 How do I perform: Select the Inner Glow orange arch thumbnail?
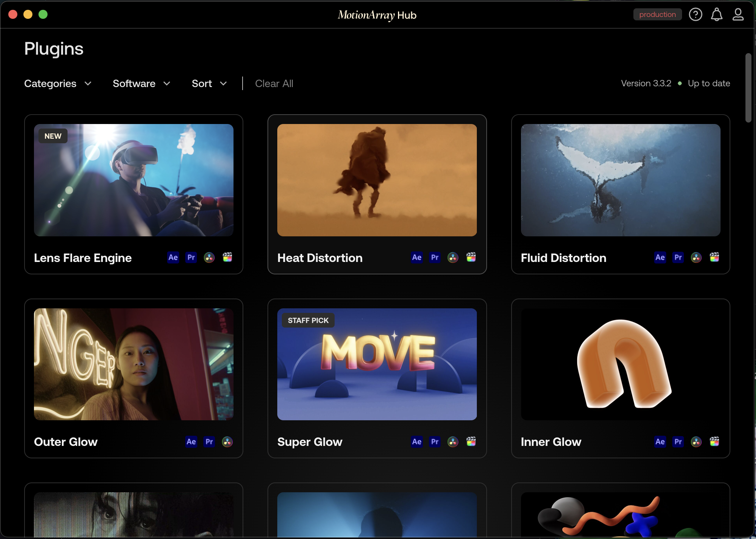pos(621,364)
